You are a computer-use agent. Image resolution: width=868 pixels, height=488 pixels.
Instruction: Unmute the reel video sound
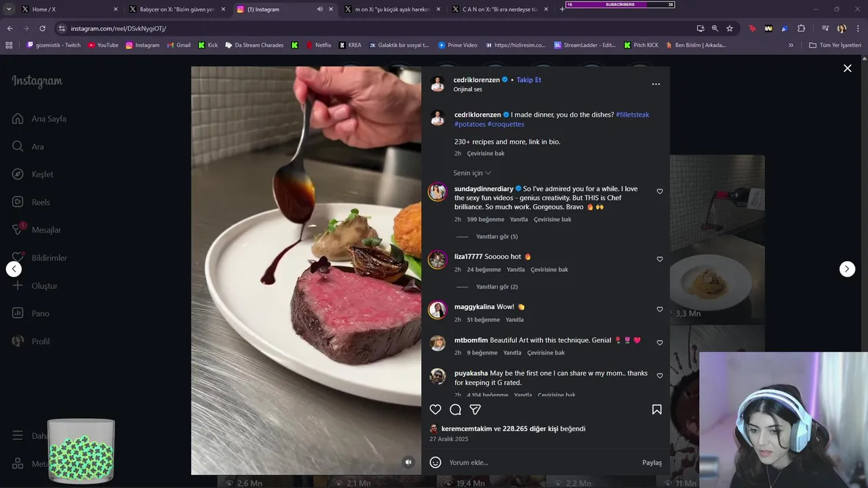coord(408,462)
